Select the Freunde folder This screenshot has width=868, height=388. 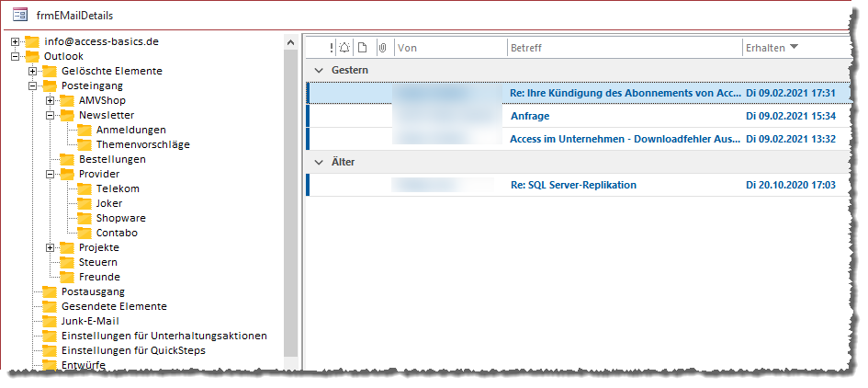point(99,277)
